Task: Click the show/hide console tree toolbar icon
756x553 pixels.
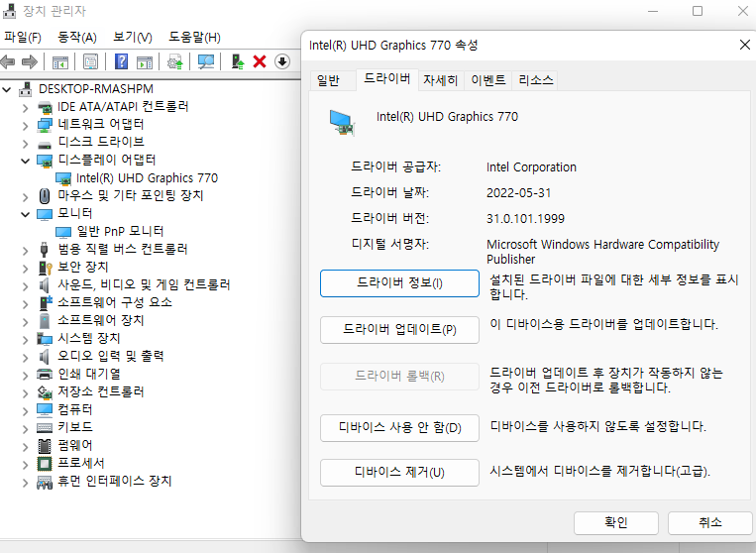Action: [60, 61]
